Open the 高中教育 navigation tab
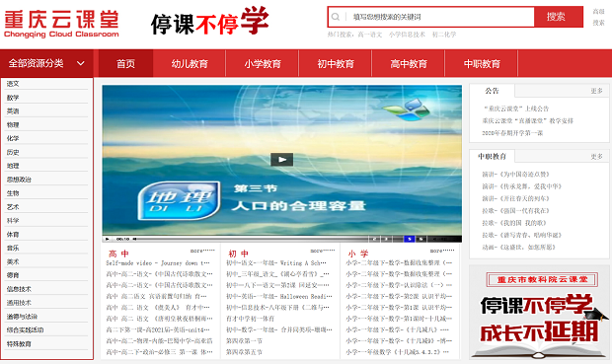 pyautogui.click(x=409, y=63)
